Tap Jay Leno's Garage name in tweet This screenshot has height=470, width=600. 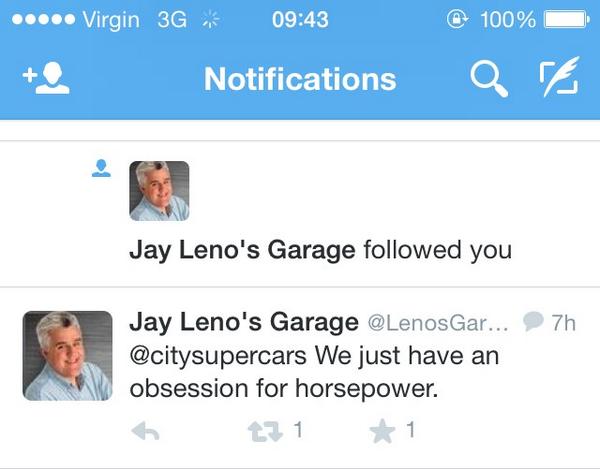244,322
